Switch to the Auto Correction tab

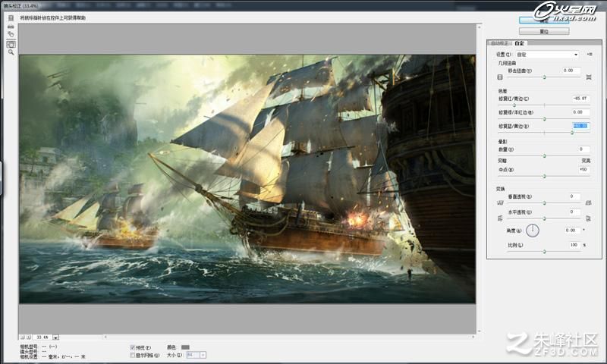(x=499, y=43)
